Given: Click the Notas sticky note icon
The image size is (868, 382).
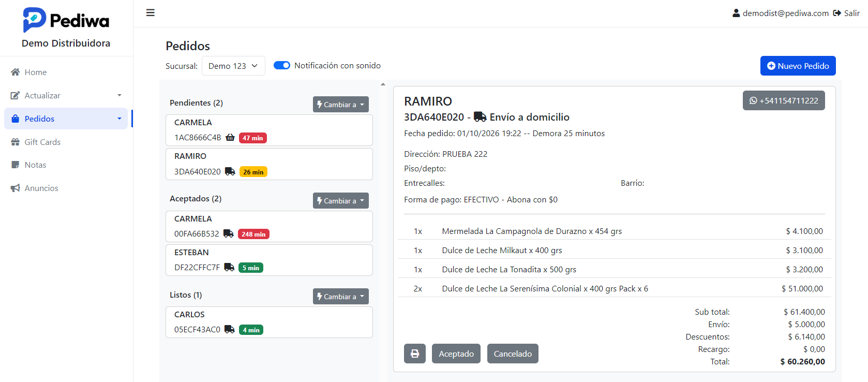Looking at the screenshot, I should 16,165.
